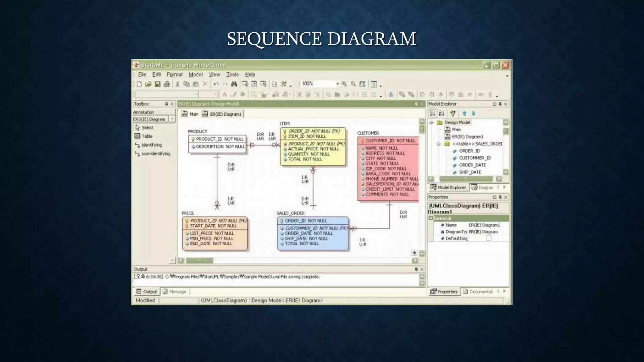Collapse the SALES_ORDER table node
The width and height of the screenshot is (644, 362).
[438, 144]
